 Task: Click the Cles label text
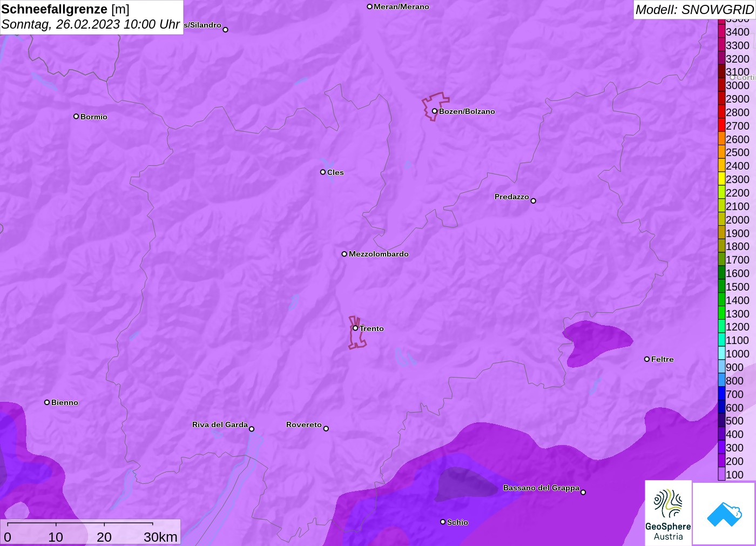pos(335,172)
